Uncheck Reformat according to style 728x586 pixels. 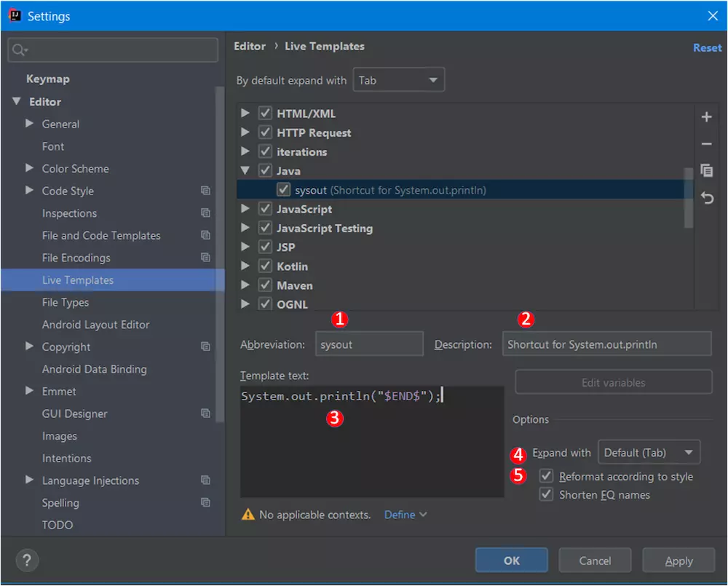[546, 476]
